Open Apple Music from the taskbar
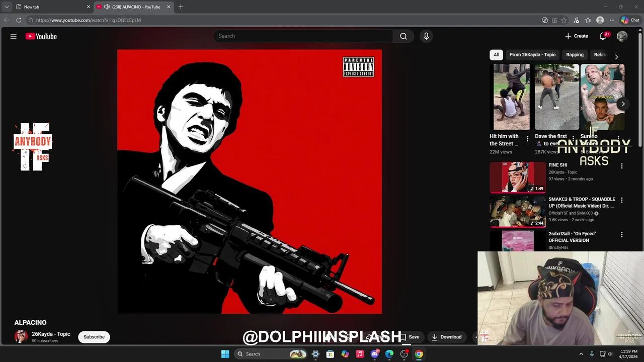The width and height of the screenshot is (644, 362). click(360, 354)
